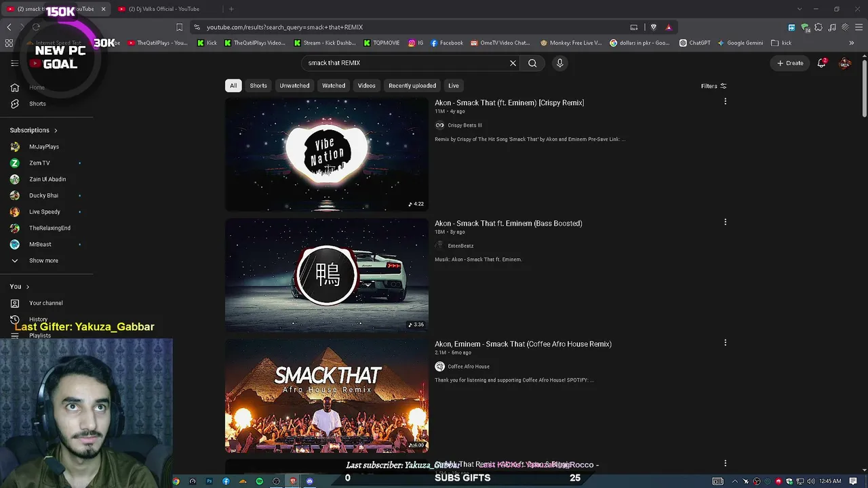Visit the EntenBeatz channel
The image size is (868, 488).
click(x=460, y=246)
